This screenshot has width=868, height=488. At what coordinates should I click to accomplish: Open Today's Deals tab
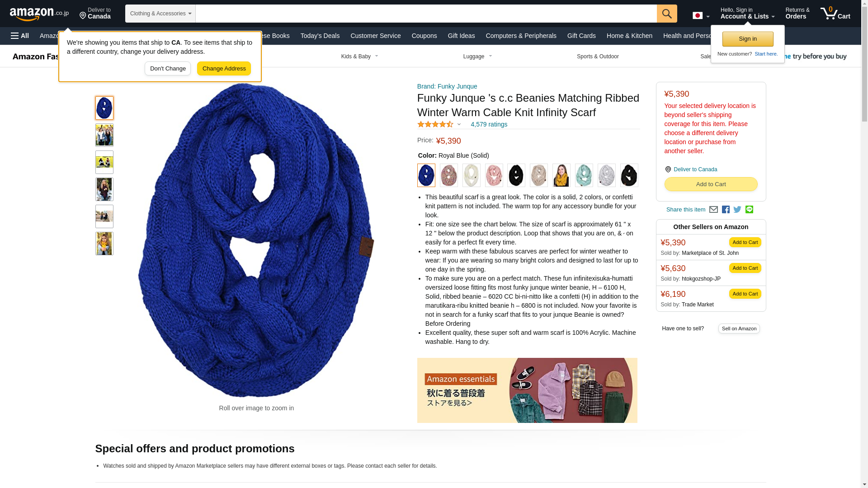point(320,36)
